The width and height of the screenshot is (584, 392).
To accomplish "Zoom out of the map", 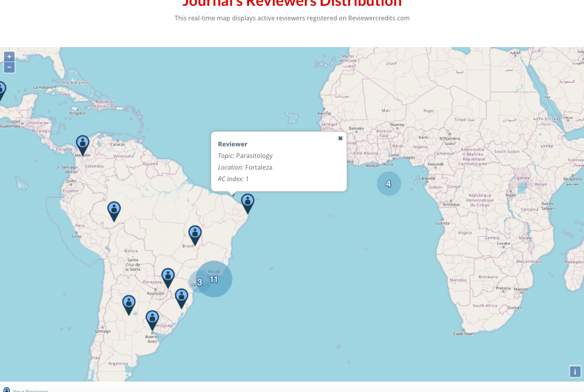I will (x=9, y=67).
